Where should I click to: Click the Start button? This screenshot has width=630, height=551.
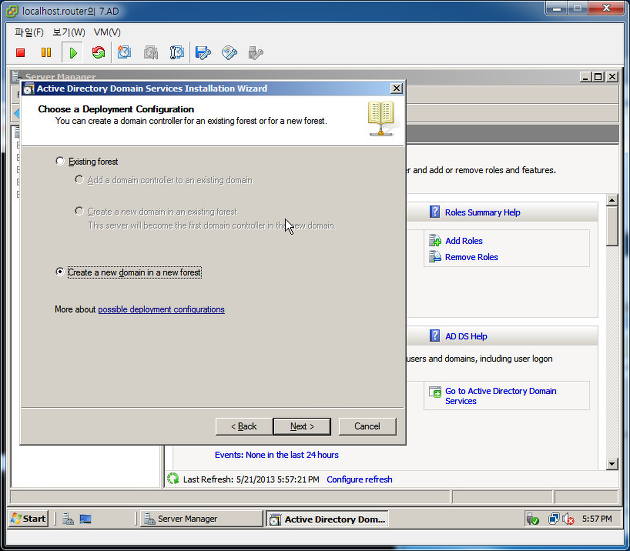[x=29, y=519]
